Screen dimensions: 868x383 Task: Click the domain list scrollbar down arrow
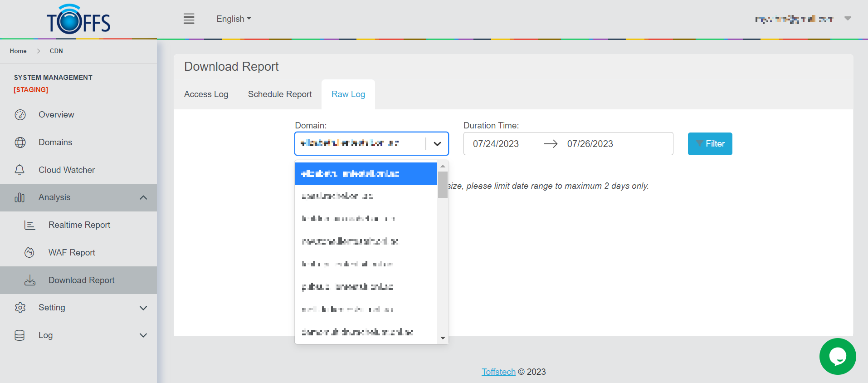443,338
